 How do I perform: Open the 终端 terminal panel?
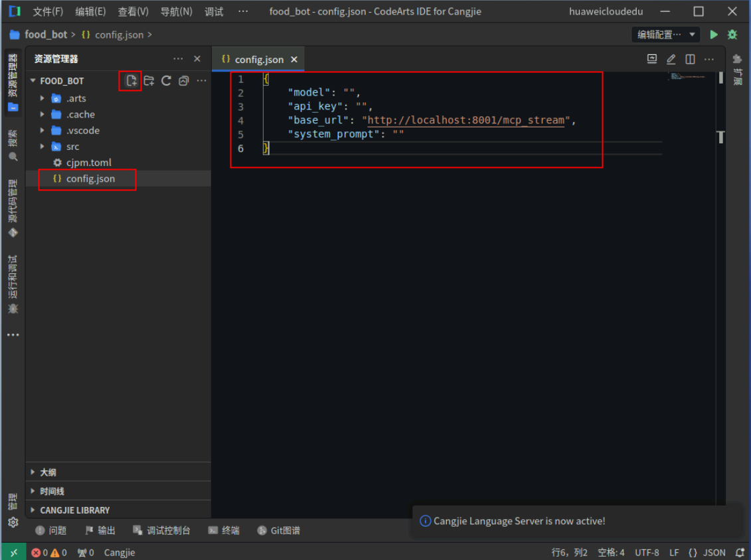click(224, 530)
